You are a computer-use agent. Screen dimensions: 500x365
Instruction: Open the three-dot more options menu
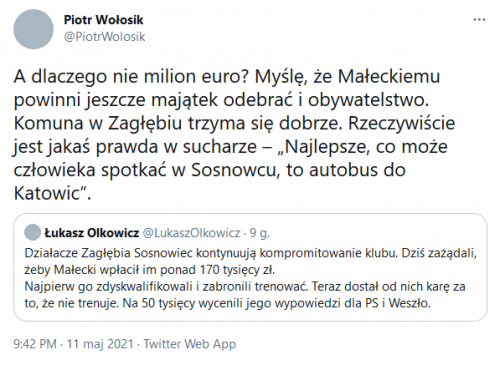[479, 20]
